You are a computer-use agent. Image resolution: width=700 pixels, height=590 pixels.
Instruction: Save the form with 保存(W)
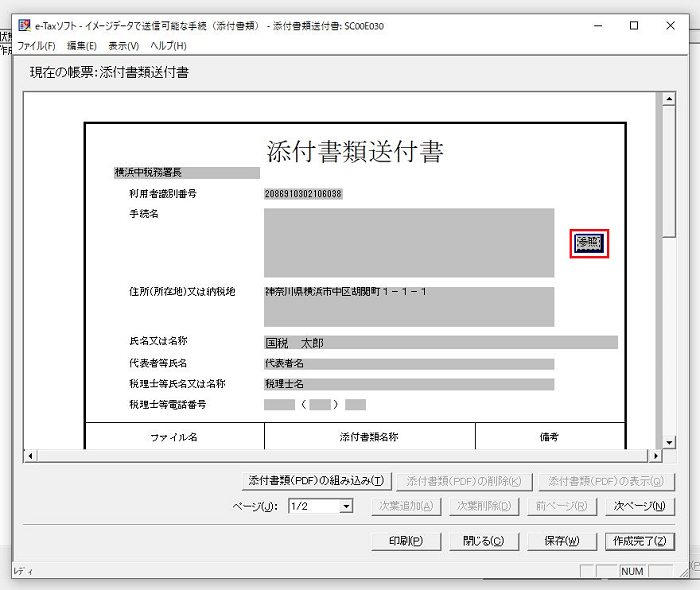pos(562,541)
